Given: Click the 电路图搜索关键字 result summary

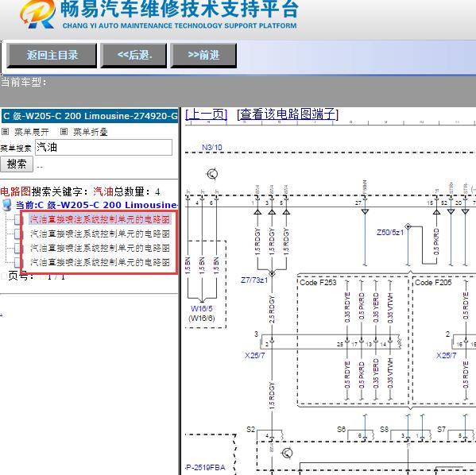Looking at the screenshot, I should 79,191.
